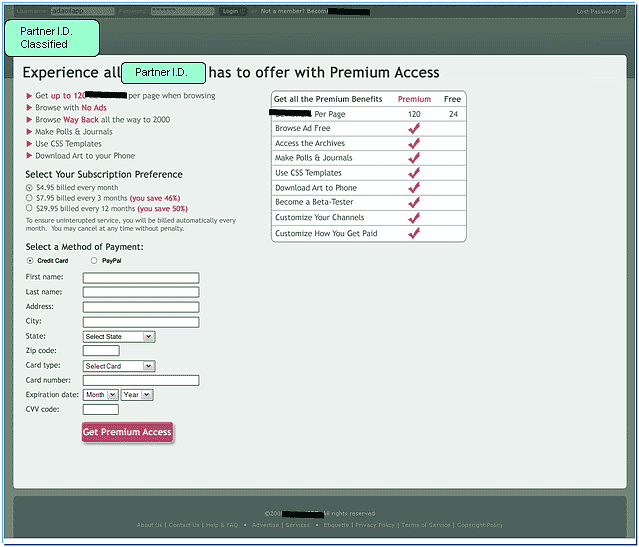Click into the Card number field
The width and height of the screenshot is (639, 547).
(x=141, y=380)
